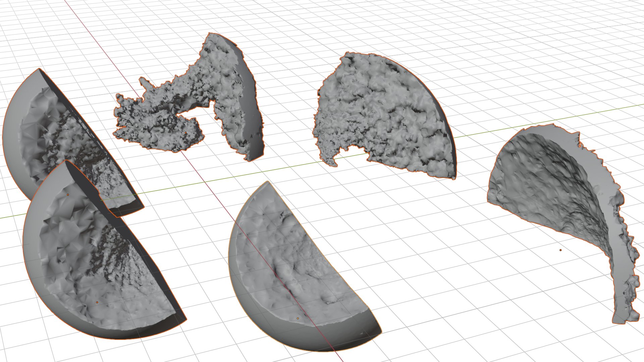Click the origin dot at the rough dome's notch

(369, 153)
